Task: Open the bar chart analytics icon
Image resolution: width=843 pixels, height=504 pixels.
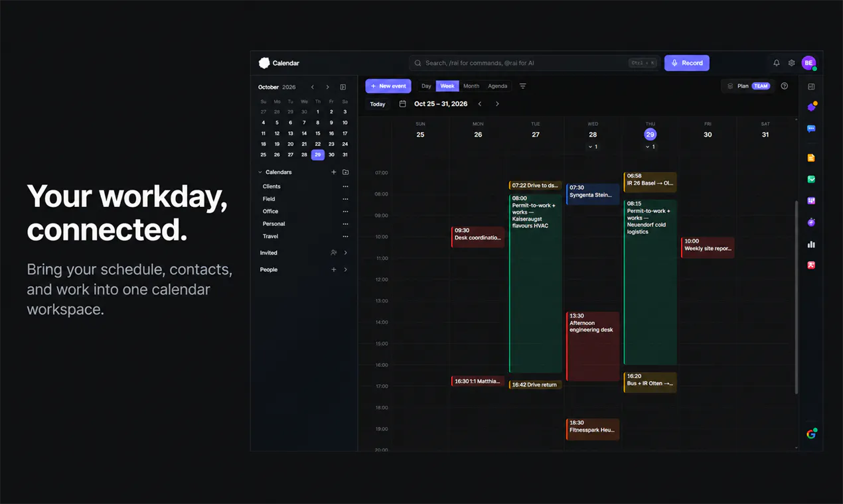Action: click(x=811, y=244)
